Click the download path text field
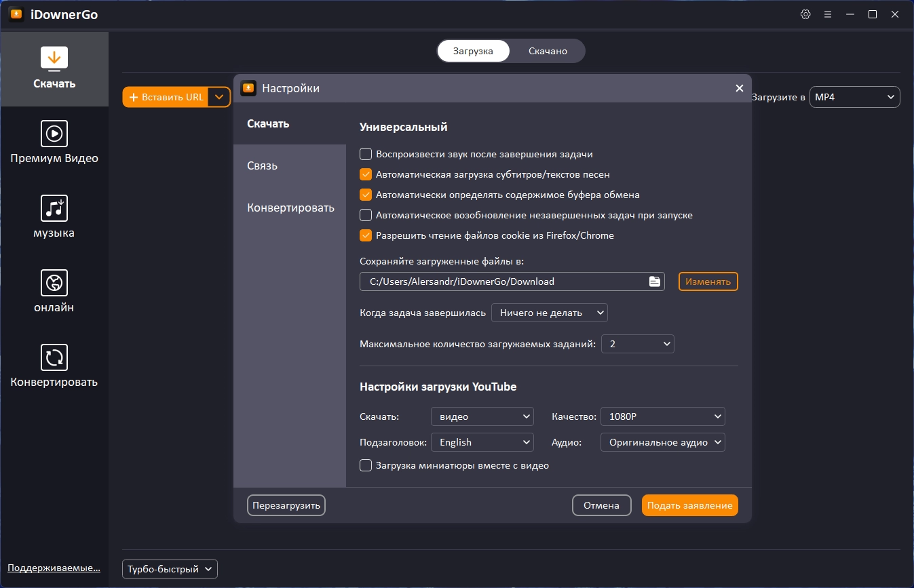 502,281
